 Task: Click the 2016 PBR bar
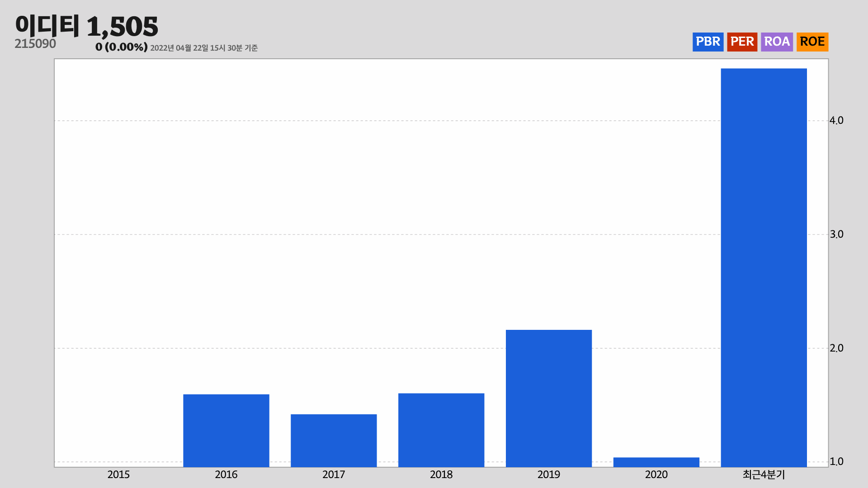coord(226,431)
